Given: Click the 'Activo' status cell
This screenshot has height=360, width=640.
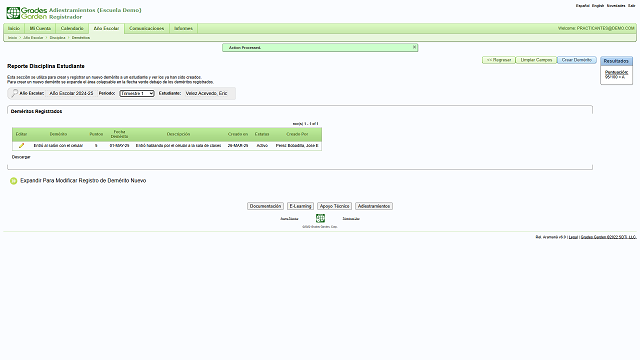Looking at the screenshot, I should tap(262, 146).
